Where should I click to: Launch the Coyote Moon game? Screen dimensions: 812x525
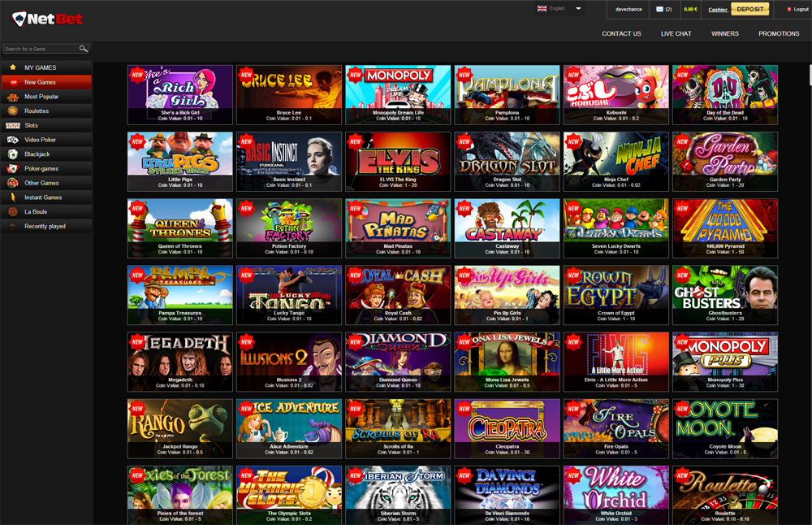pyautogui.click(x=725, y=429)
